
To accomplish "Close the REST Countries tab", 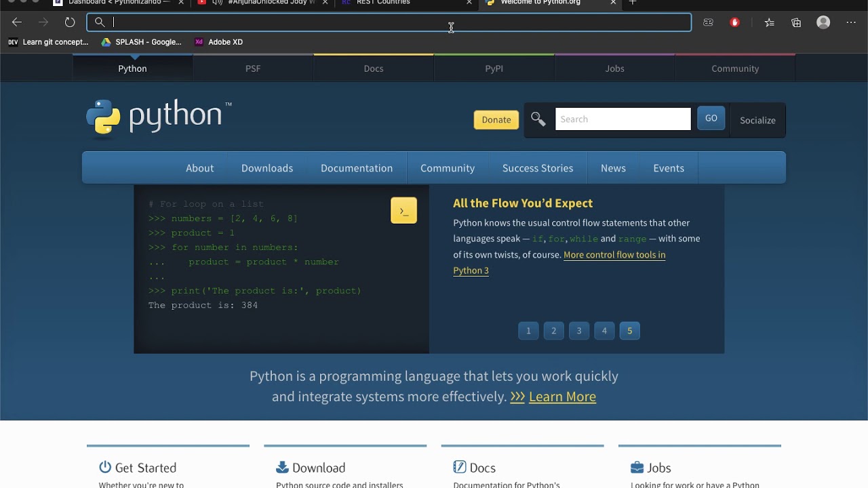I will click(469, 3).
